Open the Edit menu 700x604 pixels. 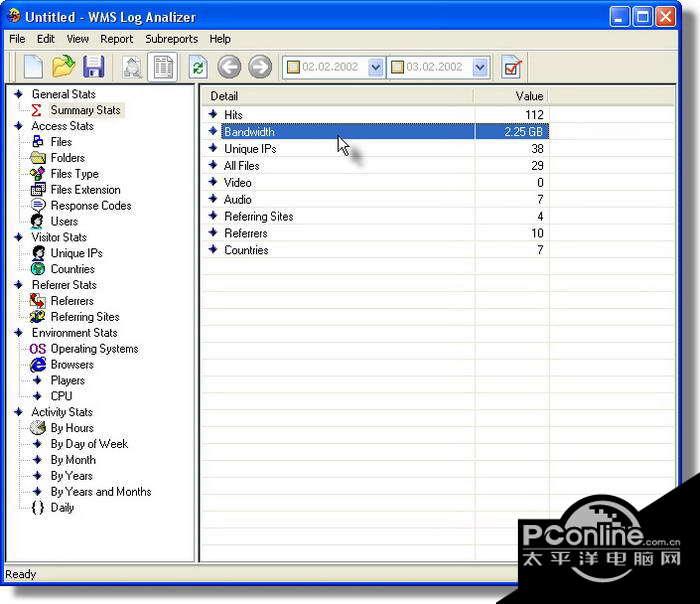pos(46,39)
